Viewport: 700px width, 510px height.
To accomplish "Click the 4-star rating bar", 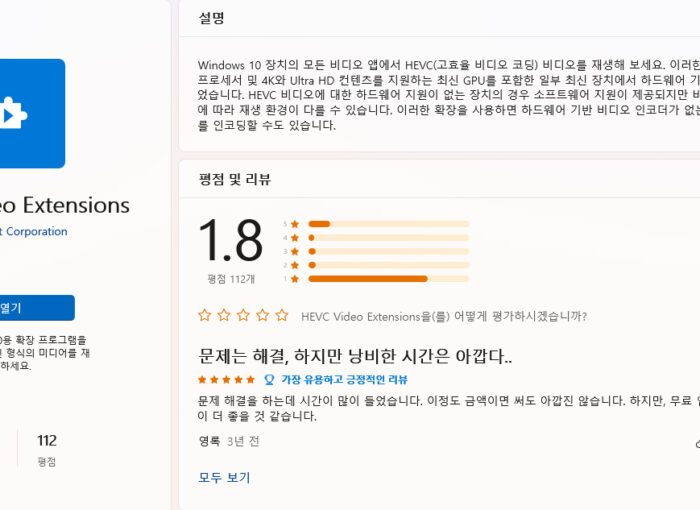I will click(x=388, y=238).
